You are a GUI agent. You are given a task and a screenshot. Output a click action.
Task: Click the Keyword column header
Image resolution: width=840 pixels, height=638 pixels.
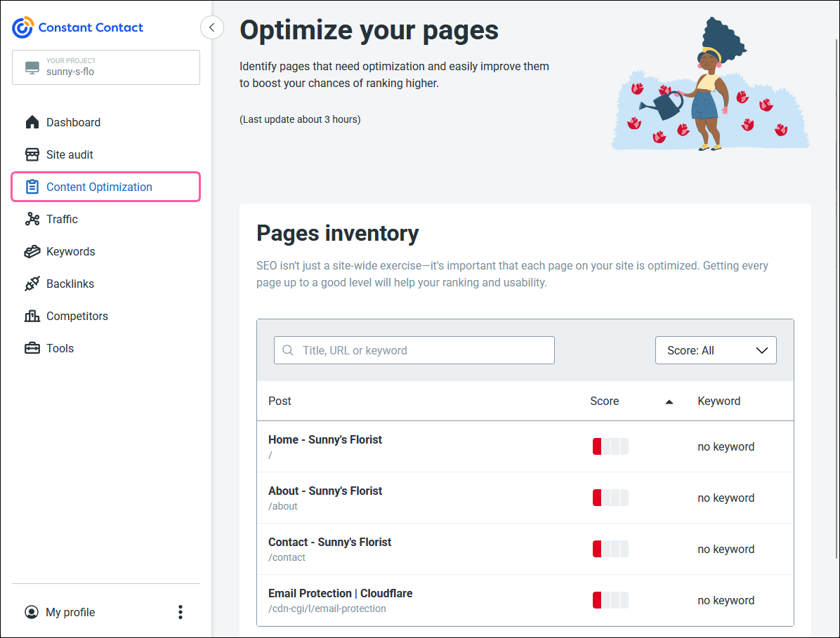tap(719, 401)
